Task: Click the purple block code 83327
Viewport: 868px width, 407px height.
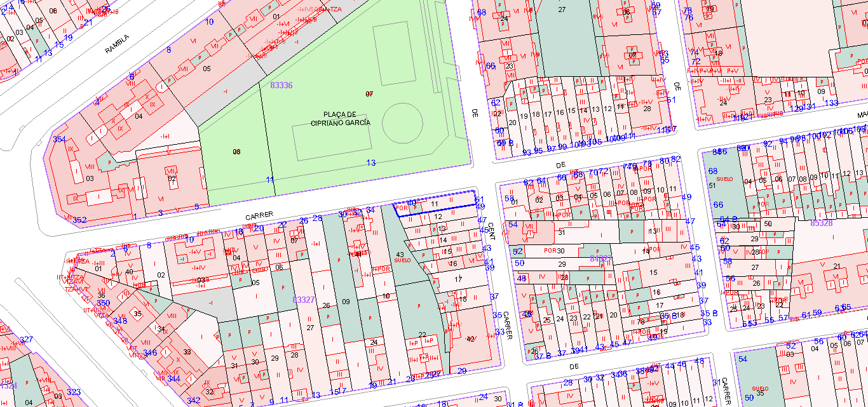Action: pos(303,299)
